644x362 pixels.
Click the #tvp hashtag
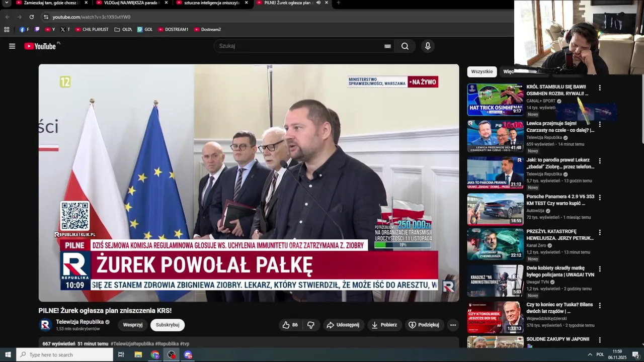tap(185, 344)
